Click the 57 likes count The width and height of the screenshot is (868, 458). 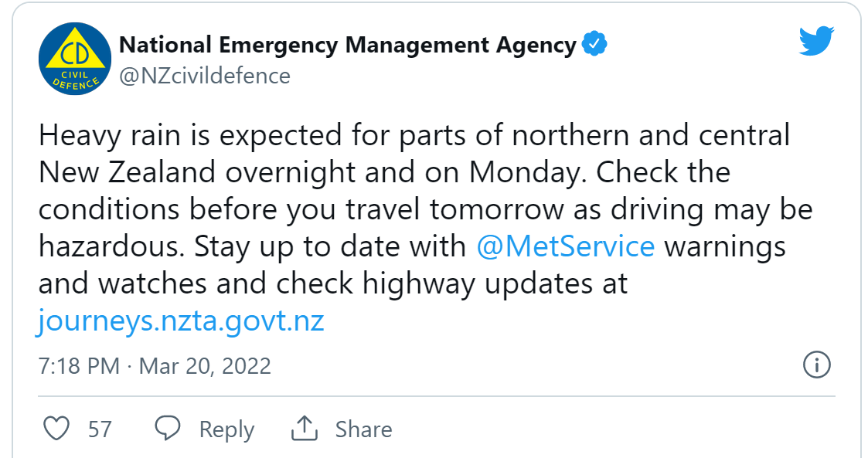[100, 429]
